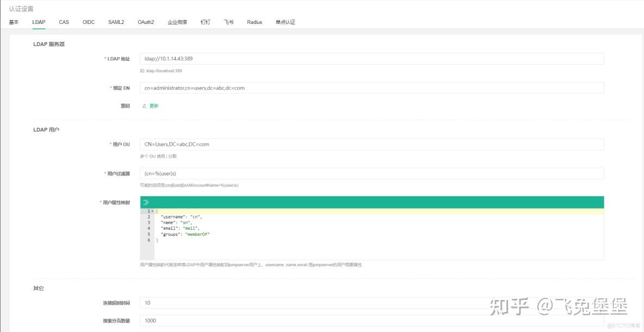
Task: Click the 更新 password link
Action: tap(154, 106)
